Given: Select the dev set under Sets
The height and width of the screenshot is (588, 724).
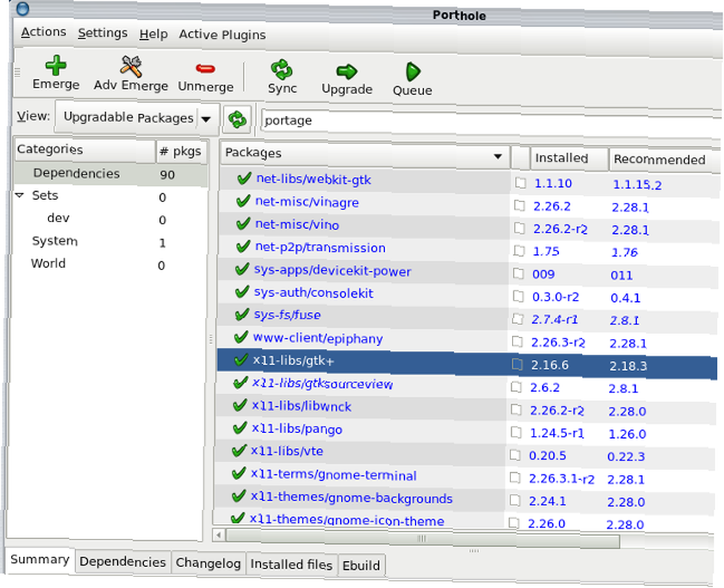Looking at the screenshot, I should 109,219.
